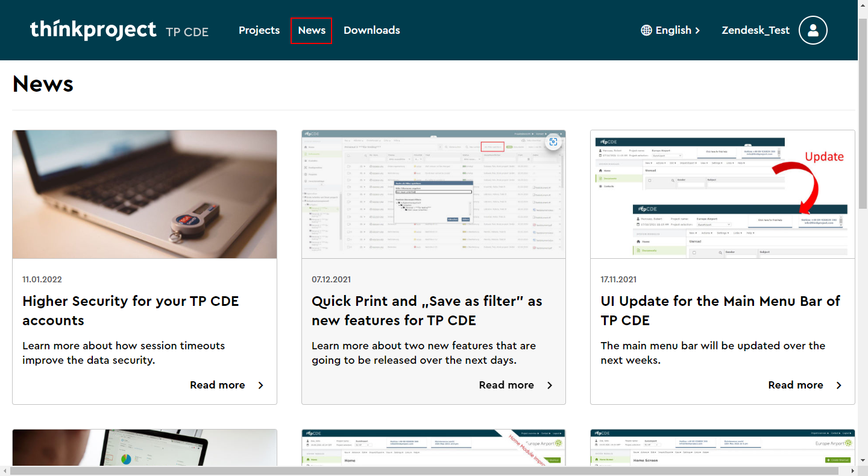Open the Projects menu item

259,30
